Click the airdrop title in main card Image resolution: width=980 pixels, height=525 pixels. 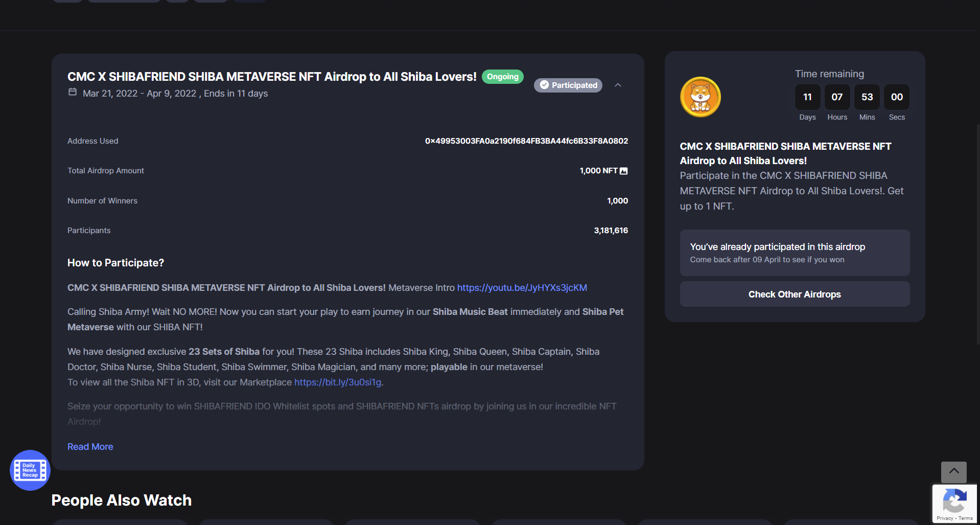point(272,77)
